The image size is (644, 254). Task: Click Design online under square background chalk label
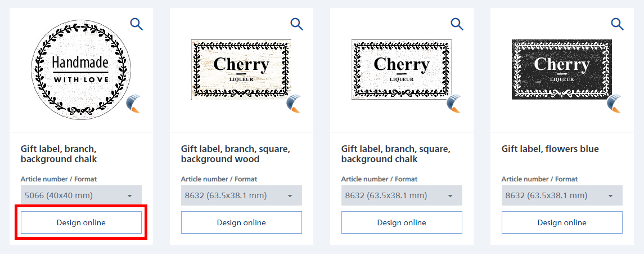(402, 222)
